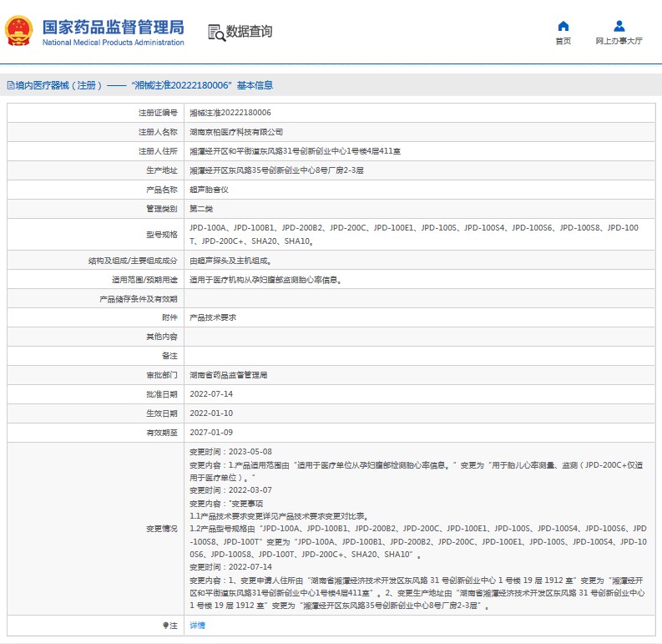Select the approval date next to 批准日期

[x=211, y=393]
